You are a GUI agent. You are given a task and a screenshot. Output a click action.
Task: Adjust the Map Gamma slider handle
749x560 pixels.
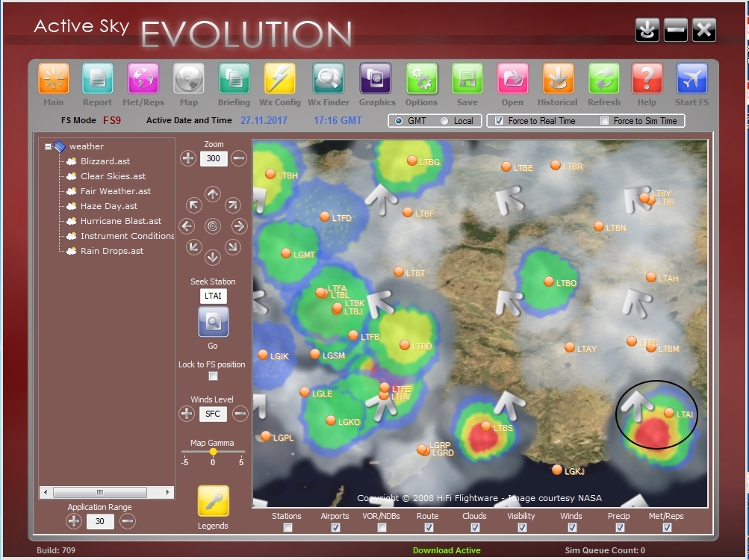[213, 452]
